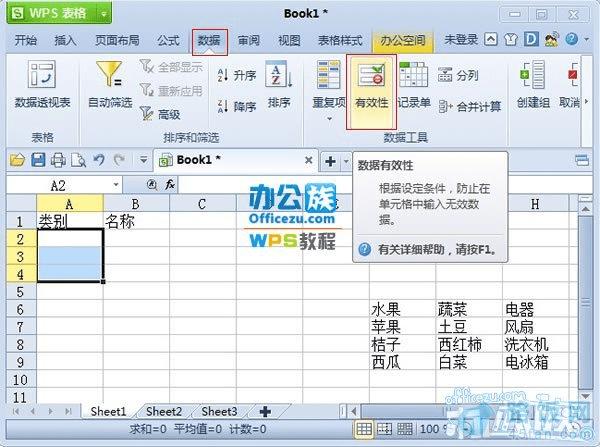Open the 公式 tab
This screenshot has height=447, width=600.
[168, 40]
